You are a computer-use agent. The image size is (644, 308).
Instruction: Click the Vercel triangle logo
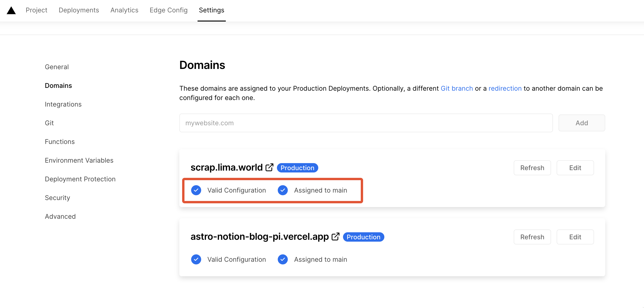click(11, 10)
